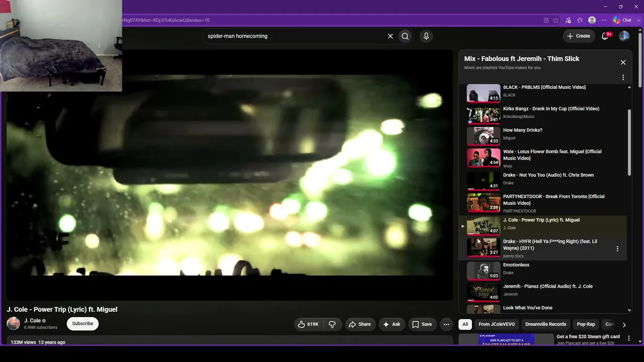Open YouTube notifications bell
644x362 pixels.
tap(605, 36)
